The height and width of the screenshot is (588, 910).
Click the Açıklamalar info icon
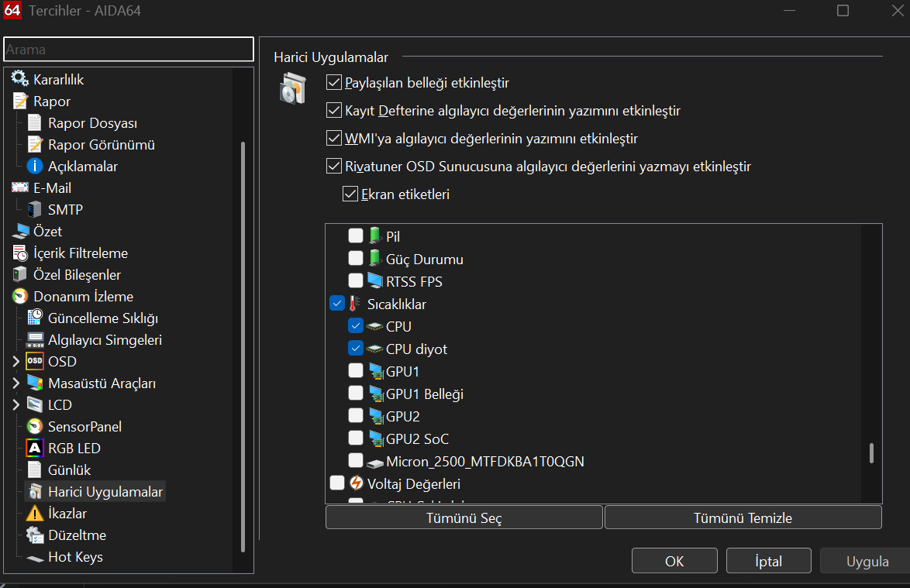pyautogui.click(x=35, y=166)
